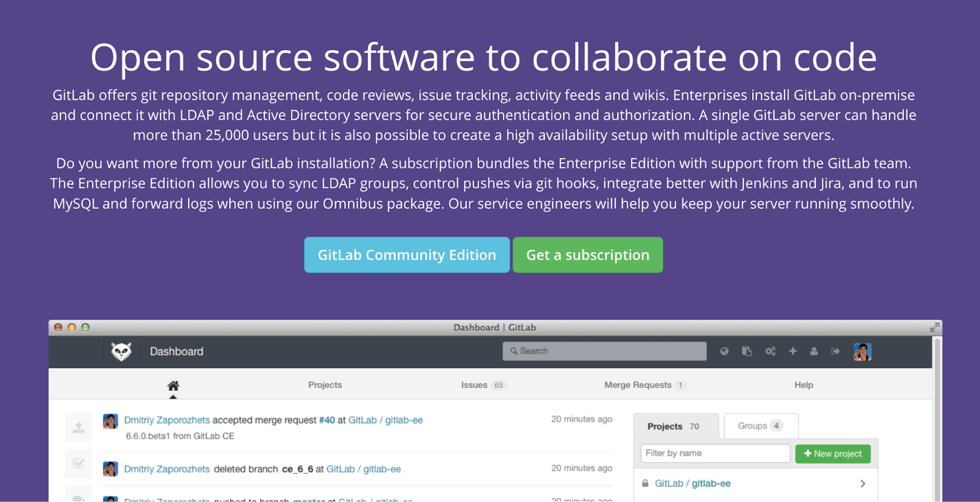Viewport: 980px width, 502px height.
Task: Click the GitLab Community Edition button
Action: 407,255
